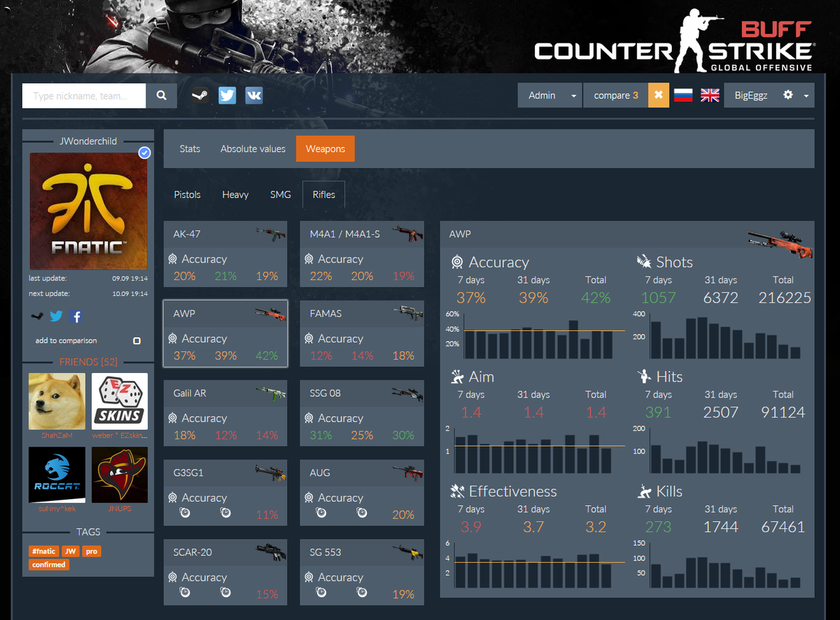
Task: Click the SSG 08 weapon image
Action: click(x=407, y=393)
